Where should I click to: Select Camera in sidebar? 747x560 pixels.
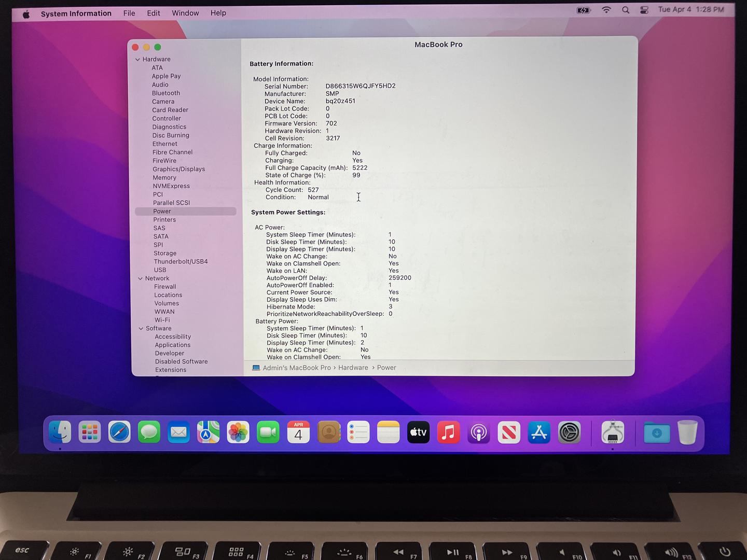tap(163, 102)
